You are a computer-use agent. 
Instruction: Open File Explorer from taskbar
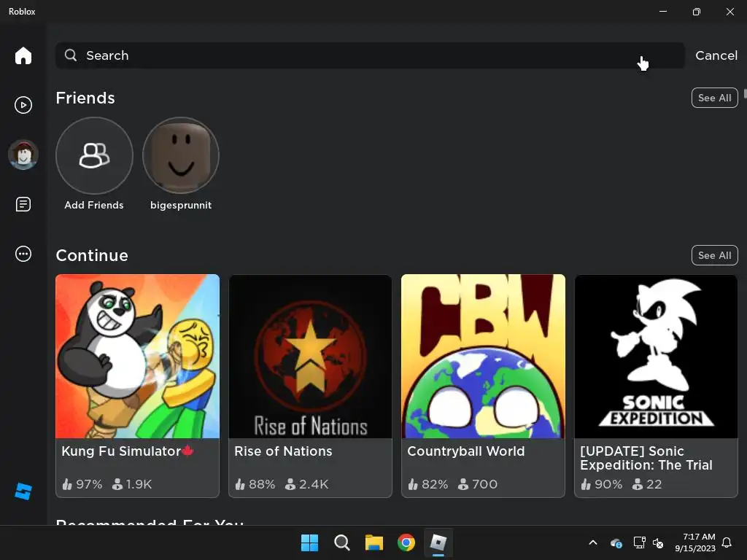coord(374,542)
